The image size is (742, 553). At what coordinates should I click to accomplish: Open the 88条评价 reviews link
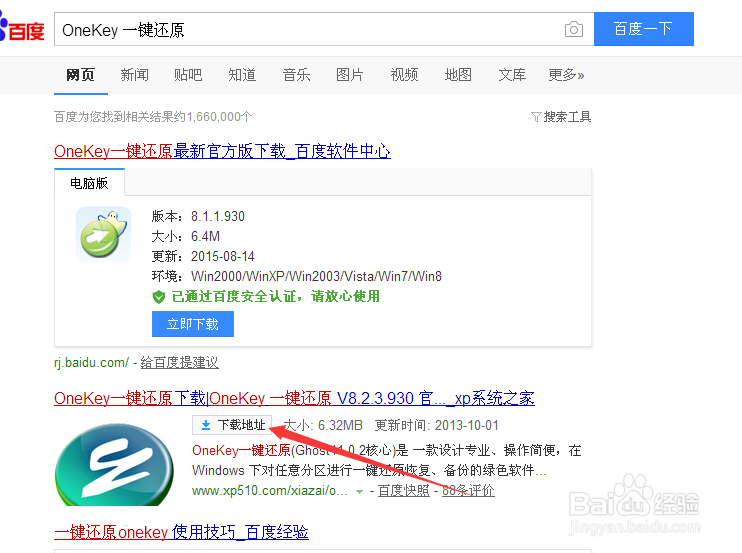tap(468, 491)
